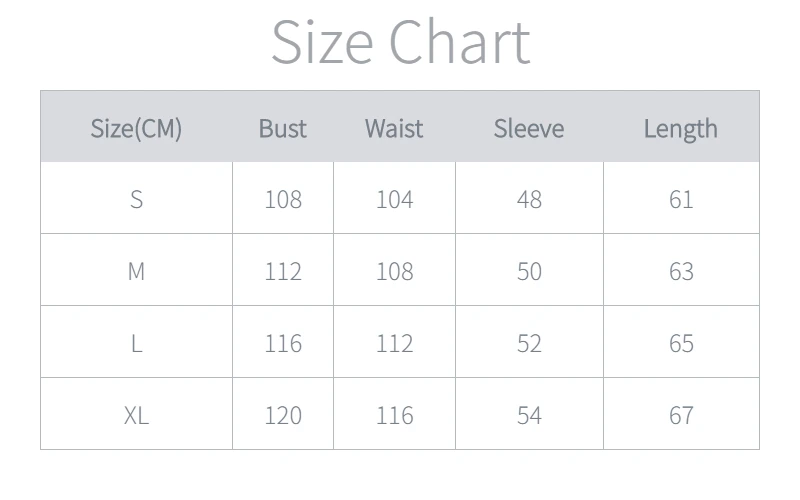This screenshot has height=500, width=800.
Task: Select the Sleeve column header
Action: coord(529,128)
